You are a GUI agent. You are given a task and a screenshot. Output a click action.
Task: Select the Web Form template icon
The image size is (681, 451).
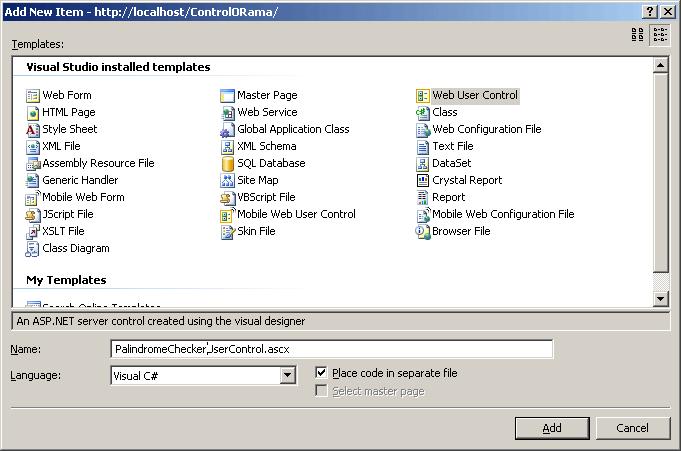[x=33, y=96]
